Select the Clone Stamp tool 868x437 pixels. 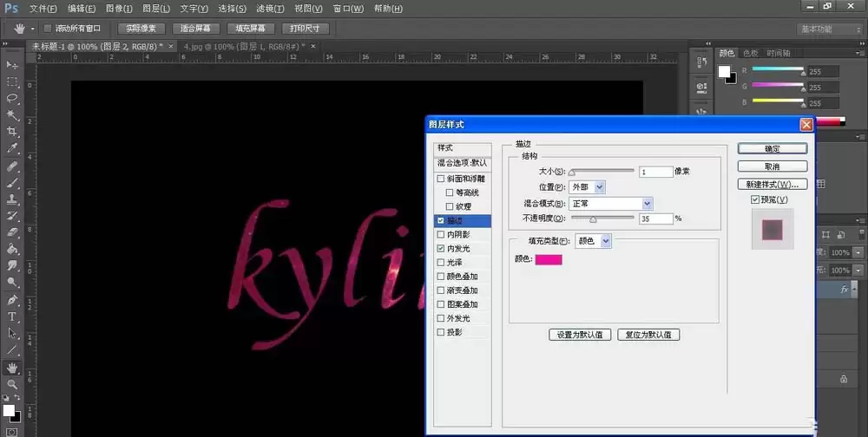tap(12, 199)
